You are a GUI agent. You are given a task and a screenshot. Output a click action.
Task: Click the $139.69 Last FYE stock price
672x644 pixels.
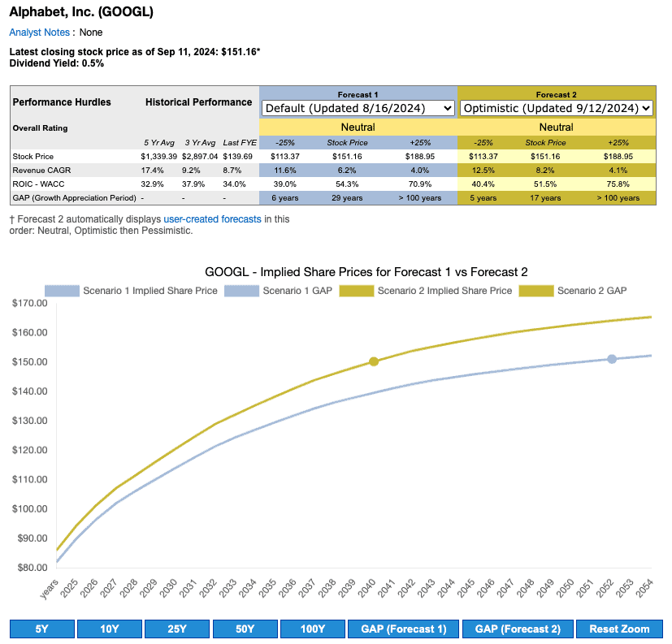(x=238, y=156)
